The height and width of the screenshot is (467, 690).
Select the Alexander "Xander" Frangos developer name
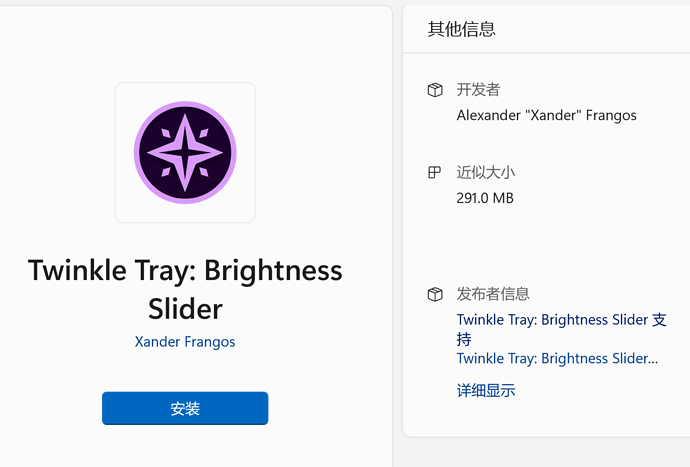546,115
